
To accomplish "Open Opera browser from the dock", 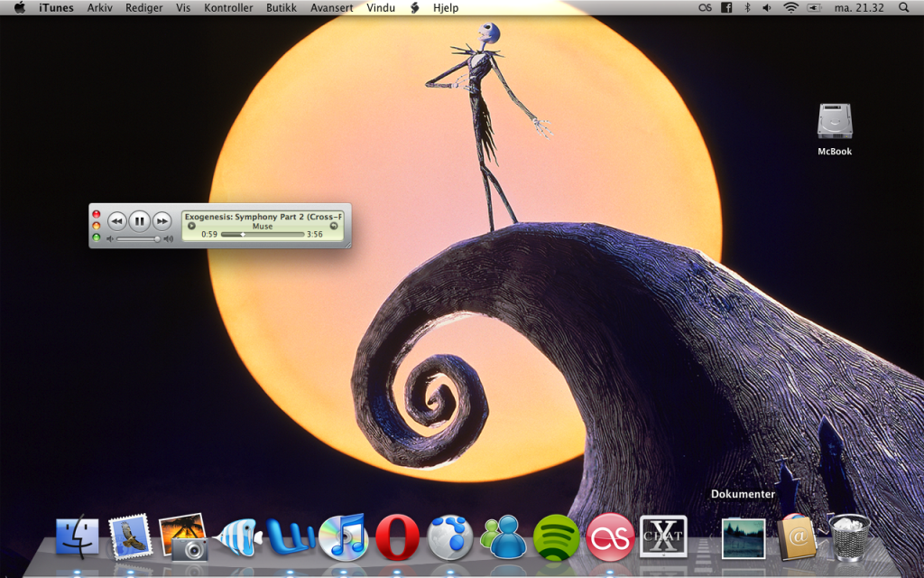I will [398, 537].
